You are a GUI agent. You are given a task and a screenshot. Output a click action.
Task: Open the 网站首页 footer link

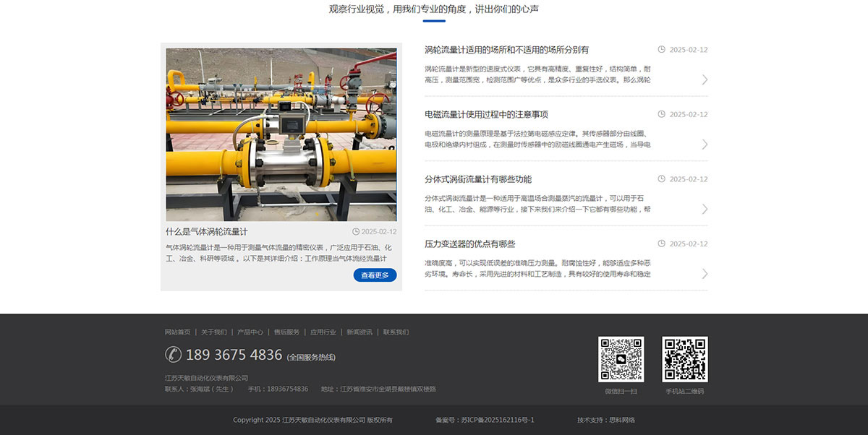pyautogui.click(x=178, y=332)
